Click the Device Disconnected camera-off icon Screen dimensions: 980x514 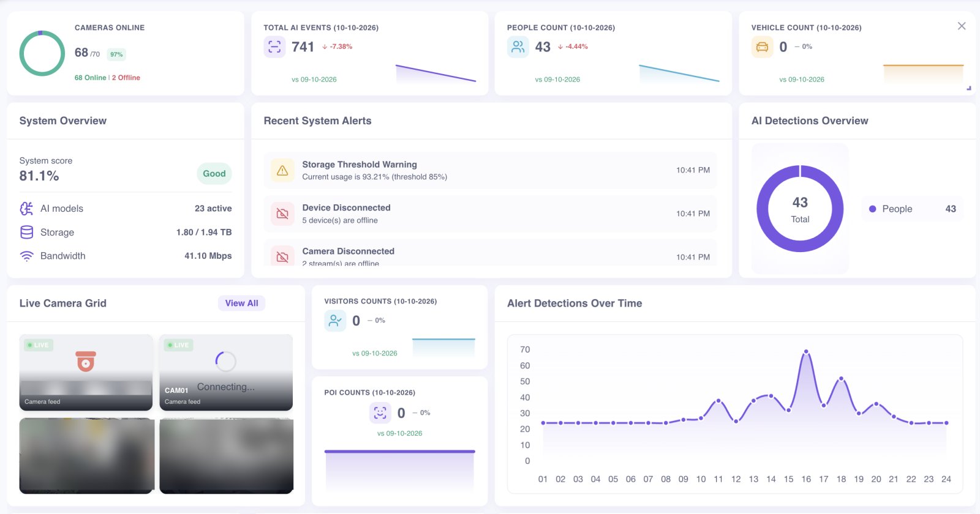(x=282, y=214)
